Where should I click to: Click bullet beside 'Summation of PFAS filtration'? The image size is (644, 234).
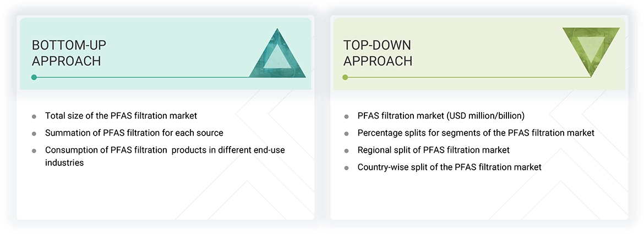[x=34, y=133]
